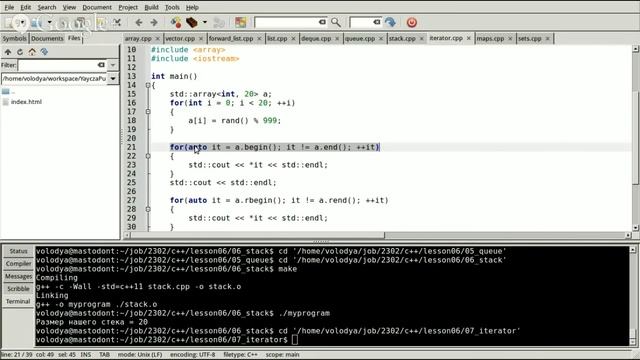Clear the file browser filter field
Image resolution: width=640 pixels, height=360 pixels.
(101, 65)
